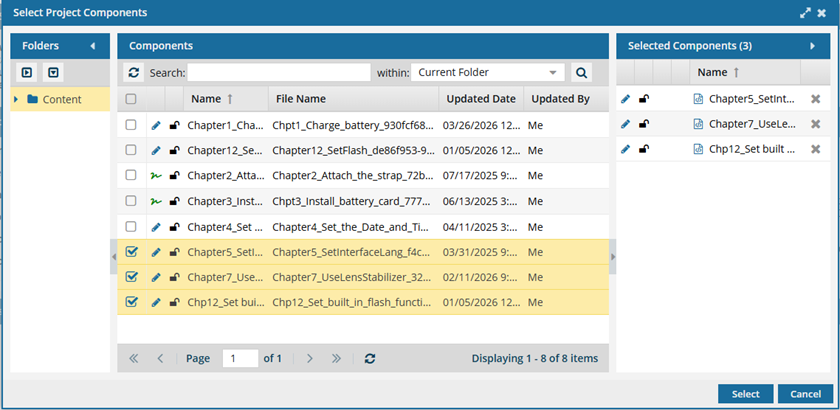Uncheck the Chapter7_UseLe row checkbox
This screenshot has width=840, height=410.
131,277
